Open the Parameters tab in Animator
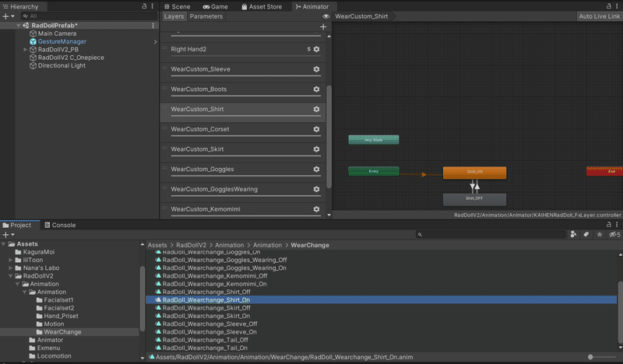The image size is (623, 364). point(206,16)
